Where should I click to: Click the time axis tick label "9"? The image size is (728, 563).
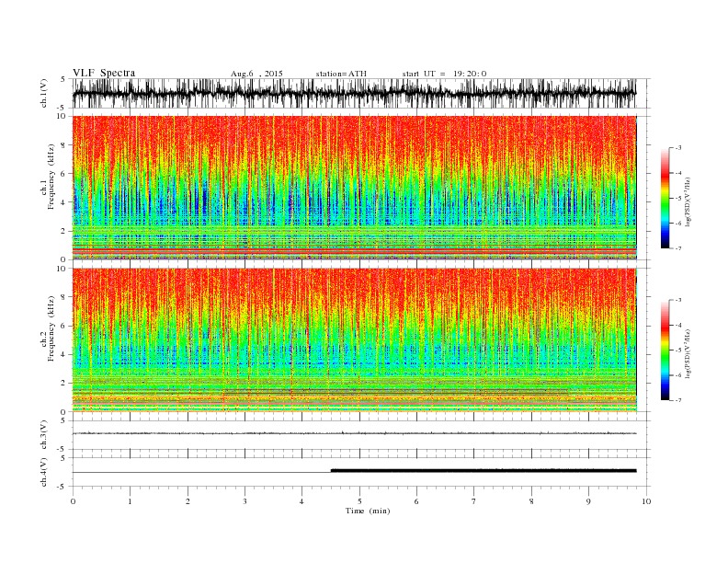[x=588, y=501]
